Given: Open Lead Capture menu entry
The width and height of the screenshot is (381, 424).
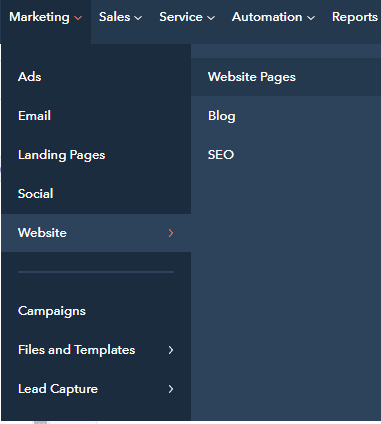Looking at the screenshot, I should 96,389.
